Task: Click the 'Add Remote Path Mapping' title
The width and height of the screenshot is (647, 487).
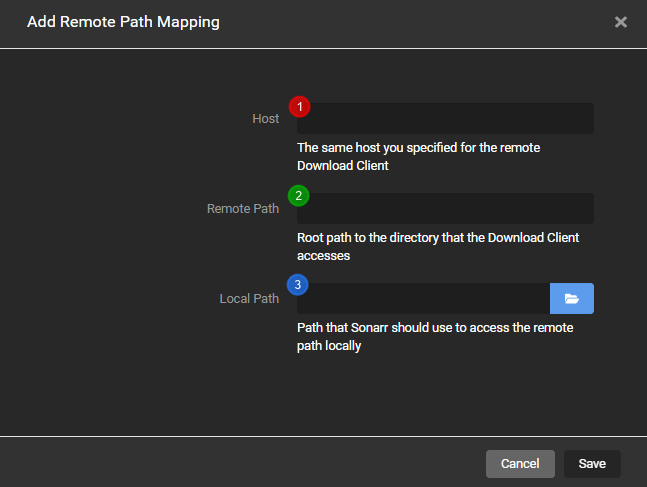Action: (123, 21)
